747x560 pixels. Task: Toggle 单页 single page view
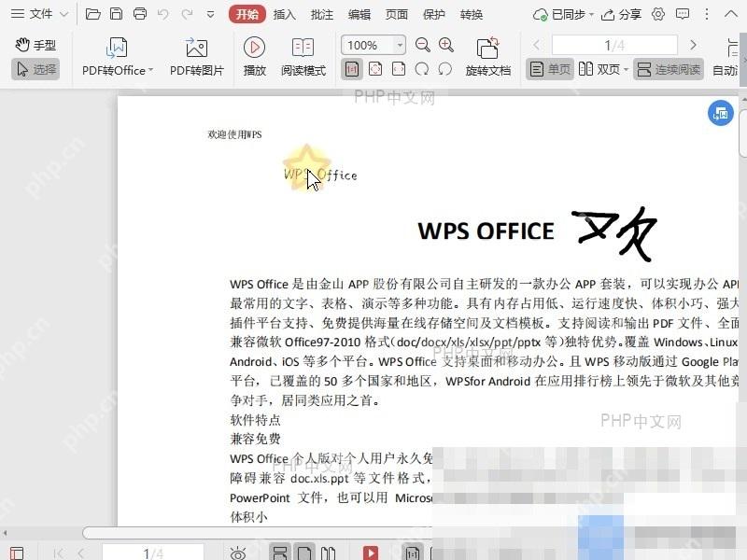point(550,69)
